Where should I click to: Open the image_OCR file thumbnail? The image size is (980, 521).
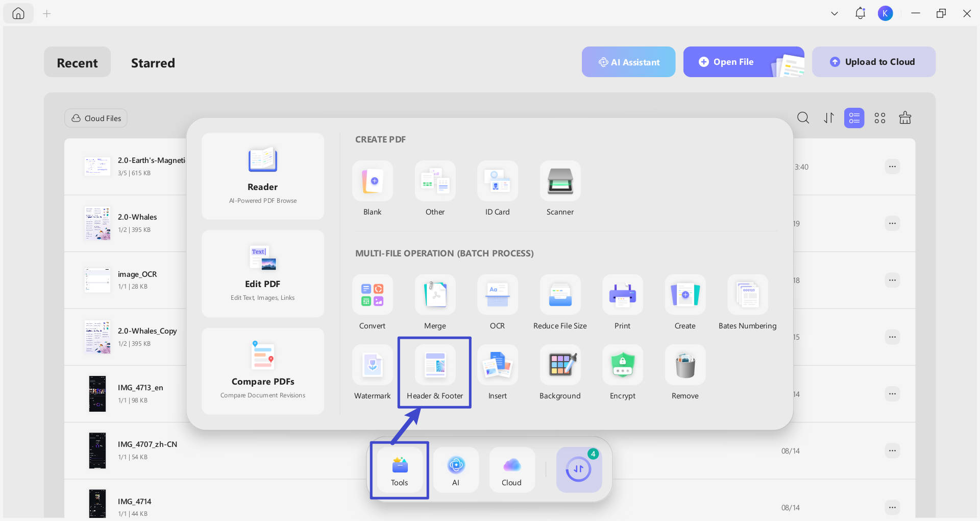(x=97, y=280)
